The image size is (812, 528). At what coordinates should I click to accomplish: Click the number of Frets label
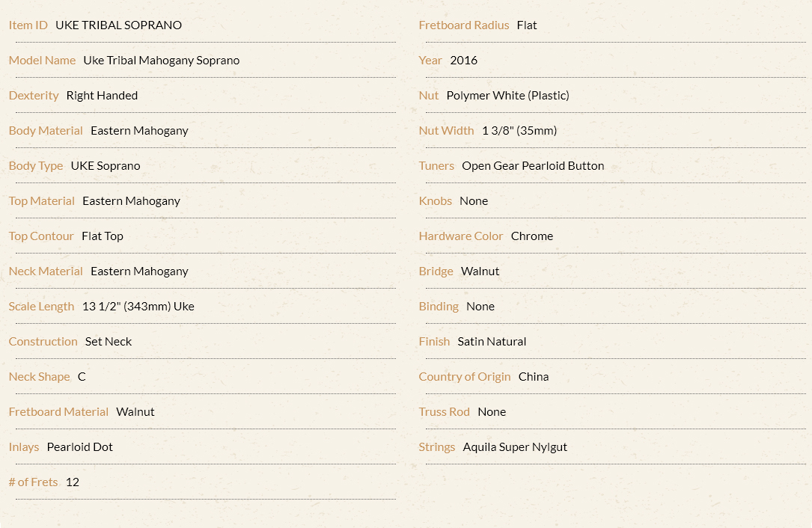point(33,482)
